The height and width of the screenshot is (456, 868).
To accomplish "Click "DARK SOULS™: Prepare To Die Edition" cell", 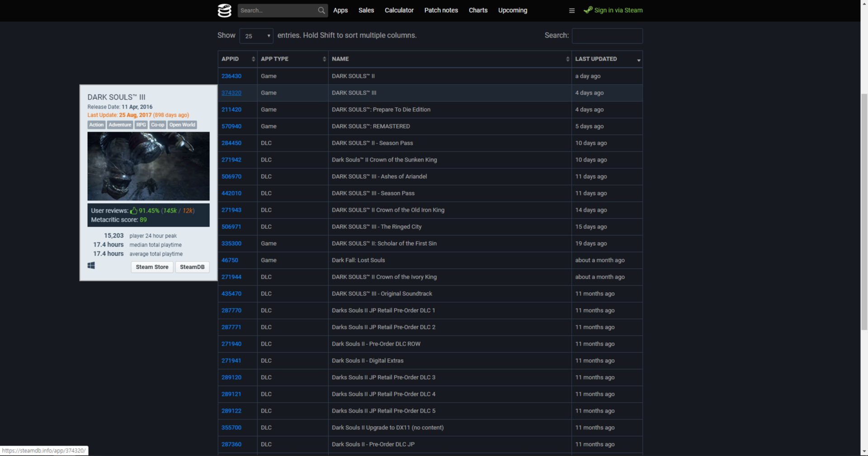I will pos(450,109).
